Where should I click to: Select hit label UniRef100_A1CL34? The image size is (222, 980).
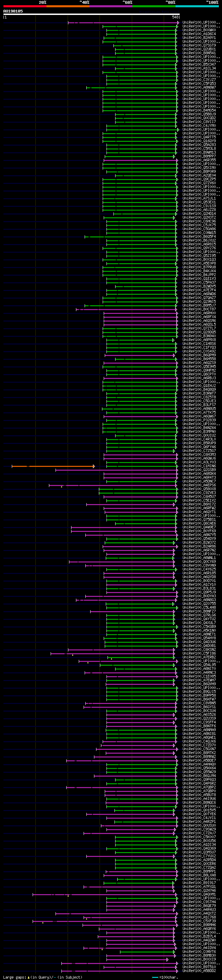pyautogui.click(x=199, y=68)
